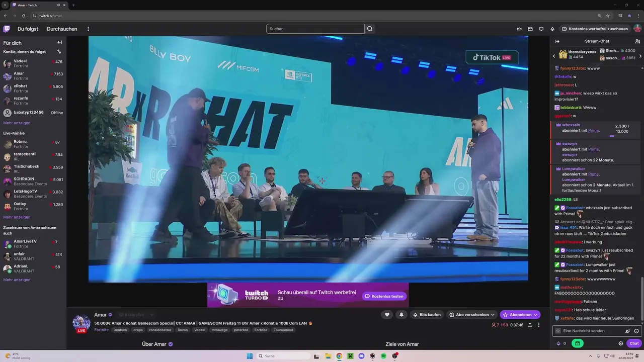644x362 pixels.
Task: Open File Explorer from the taskbar
Action: click(x=328, y=356)
